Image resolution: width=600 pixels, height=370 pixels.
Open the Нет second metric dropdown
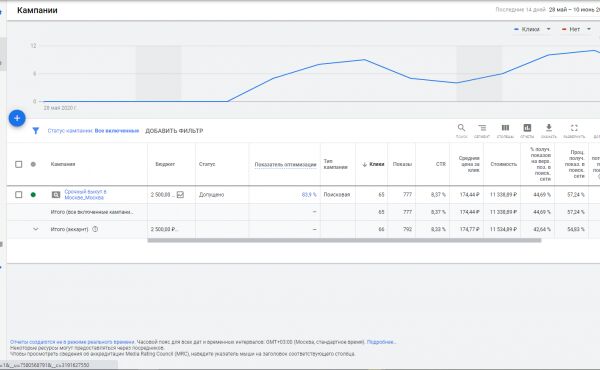point(576,29)
